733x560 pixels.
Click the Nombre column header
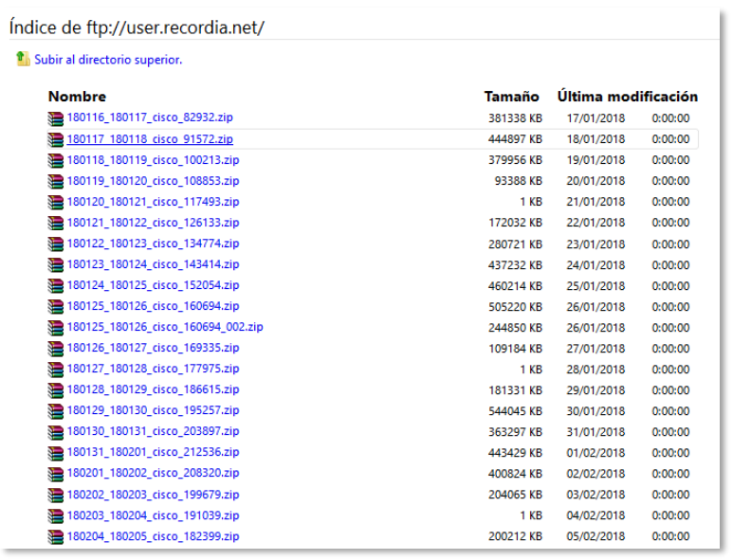click(x=77, y=97)
